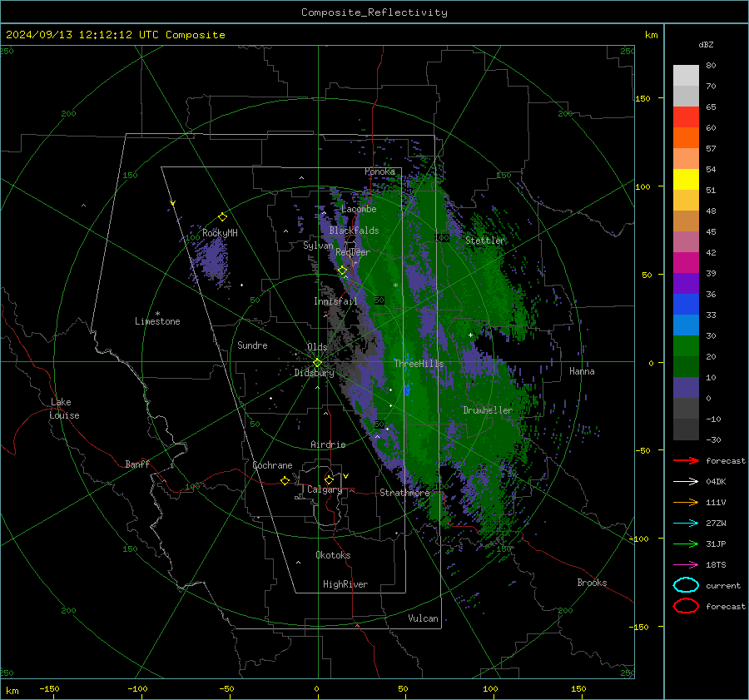The height and width of the screenshot is (700, 749).
Task: Click the purple echo patch below RockyMH
Action: pos(211,261)
